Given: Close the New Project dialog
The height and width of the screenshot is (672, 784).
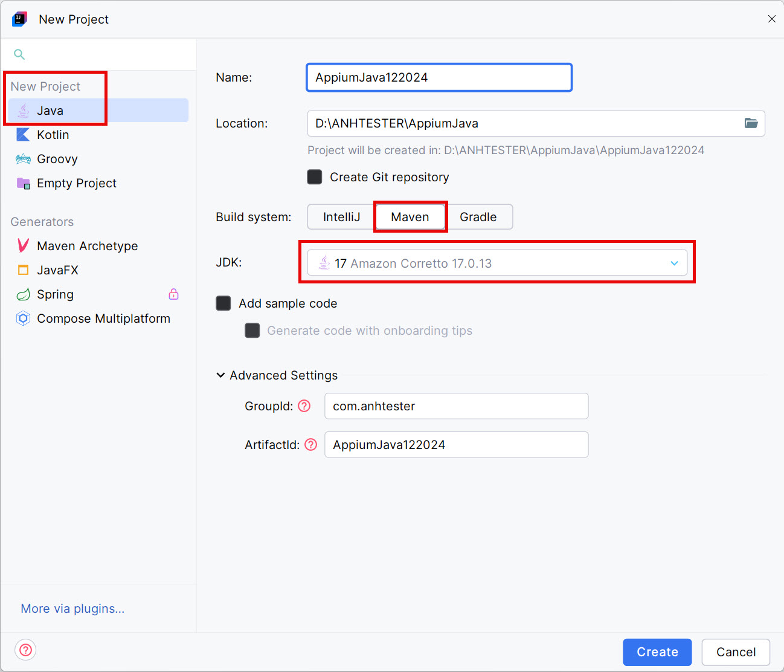Looking at the screenshot, I should click(771, 19).
